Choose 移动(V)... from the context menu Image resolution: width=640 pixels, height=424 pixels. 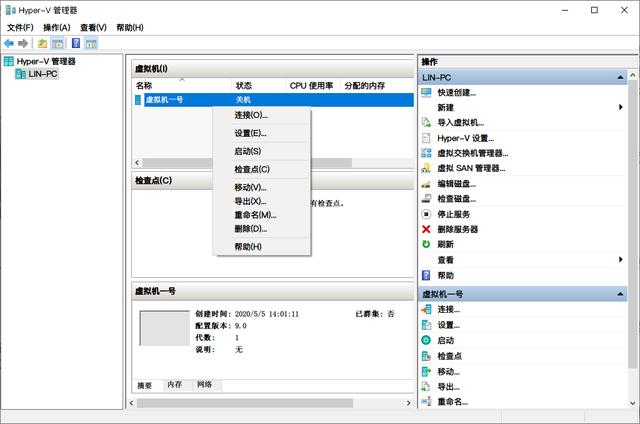point(262,187)
